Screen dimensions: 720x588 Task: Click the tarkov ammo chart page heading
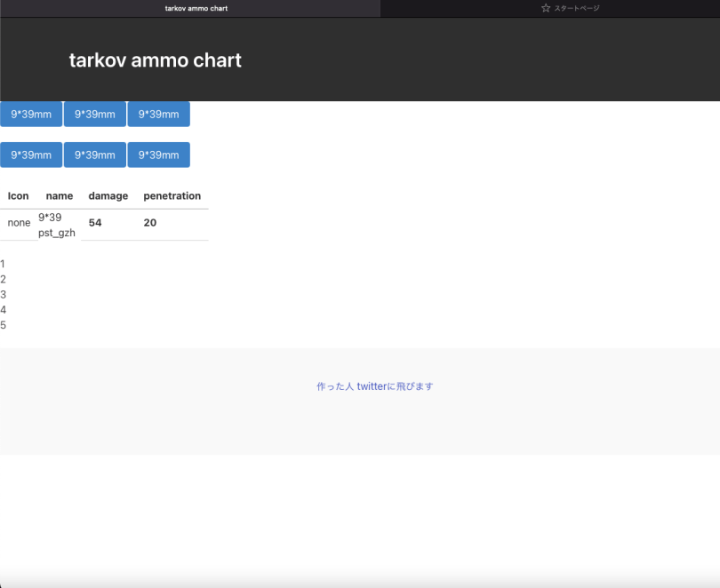click(x=156, y=60)
